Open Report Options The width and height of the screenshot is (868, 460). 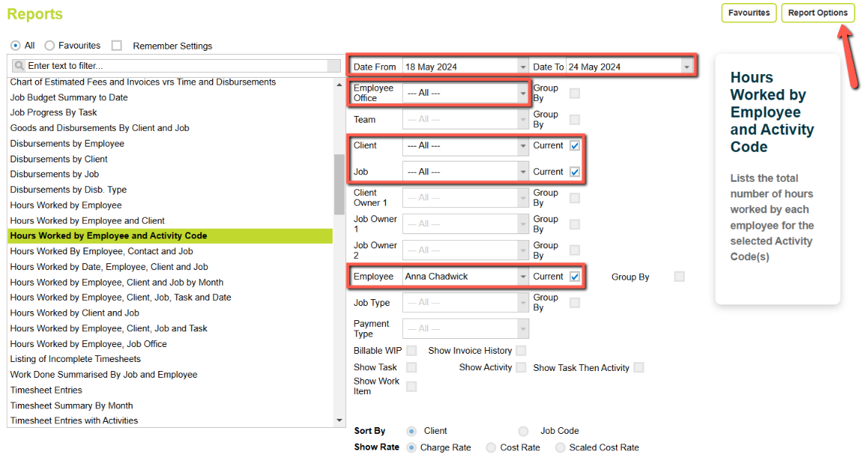pyautogui.click(x=818, y=13)
